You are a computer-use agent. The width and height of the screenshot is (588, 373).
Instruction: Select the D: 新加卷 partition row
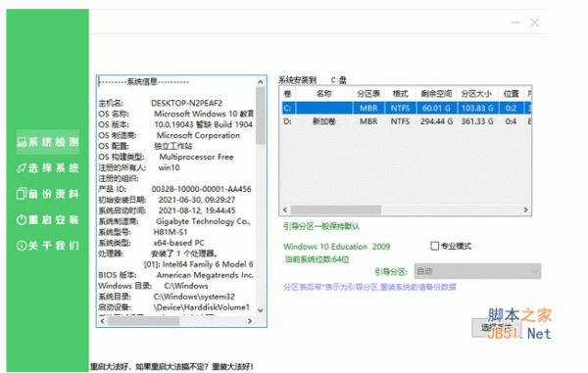(406, 121)
